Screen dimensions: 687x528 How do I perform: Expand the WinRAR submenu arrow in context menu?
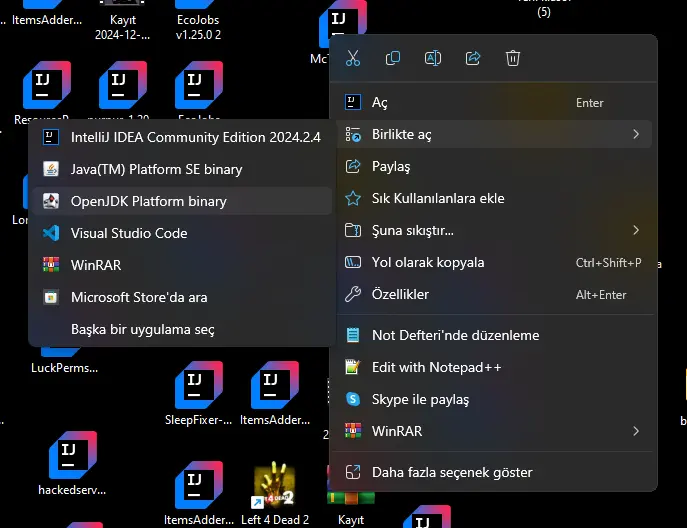pos(636,431)
